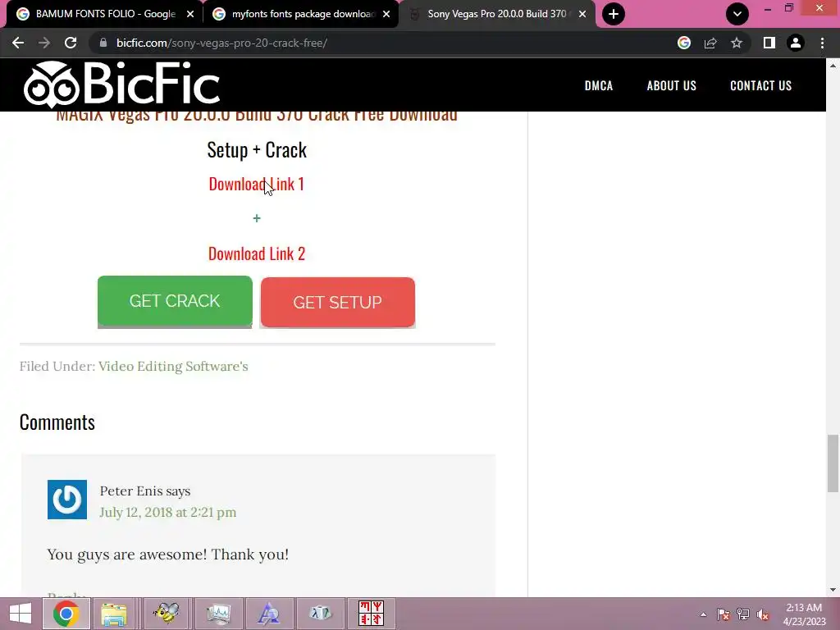Bookmark this page with the star icon
The width and height of the screenshot is (840, 630).
click(x=737, y=43)
